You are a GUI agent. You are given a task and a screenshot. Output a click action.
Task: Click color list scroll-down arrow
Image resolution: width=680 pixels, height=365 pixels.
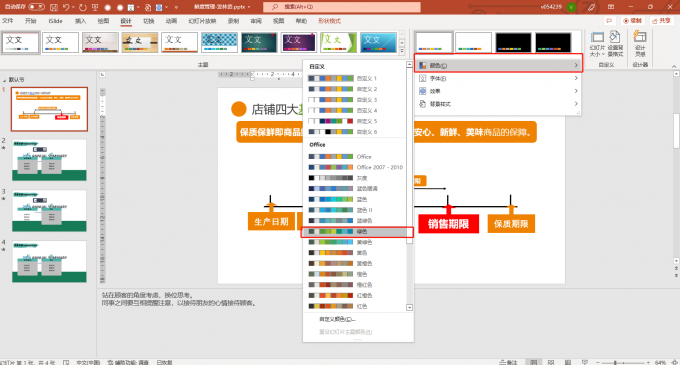(x=409, y=307)
